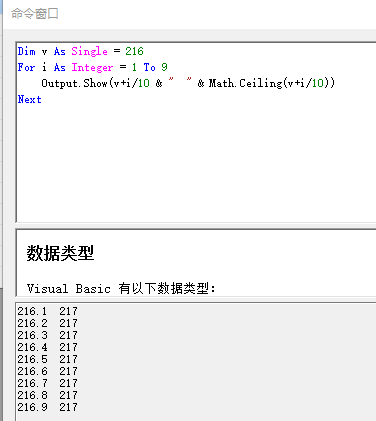The height and width of the screenshot is (421, 376).
Task: Select output line '216.4 217'
Action: [x=47, y=347]
